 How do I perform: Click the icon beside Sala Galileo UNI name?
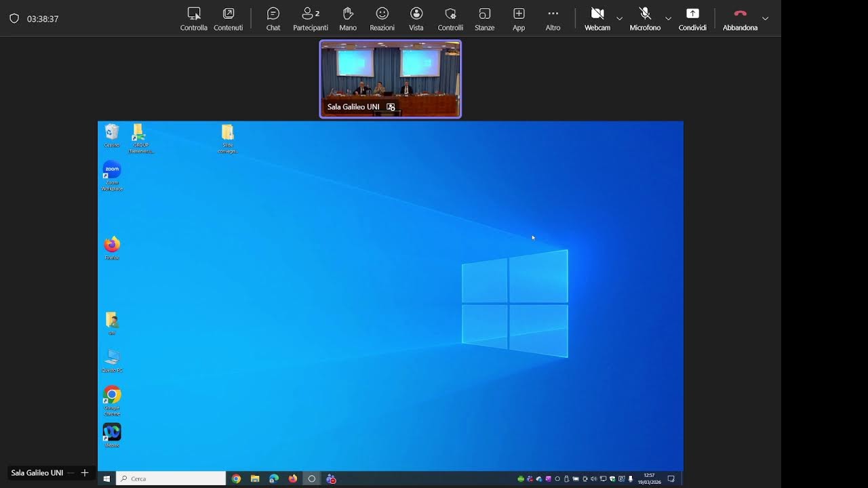click(x=391, y=107)
